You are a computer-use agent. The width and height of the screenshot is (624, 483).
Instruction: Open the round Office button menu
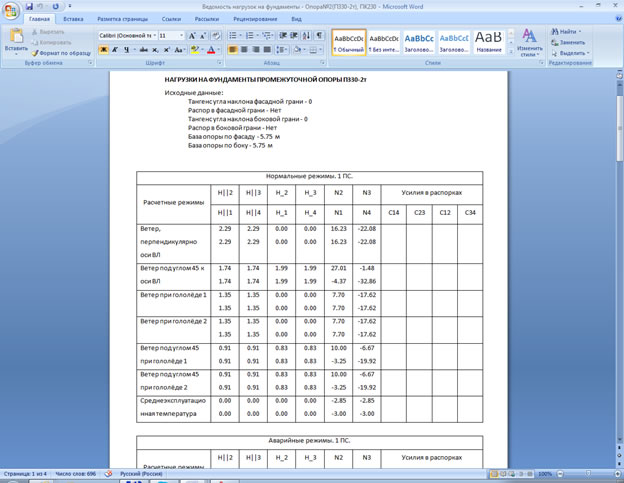click(11, 10)
